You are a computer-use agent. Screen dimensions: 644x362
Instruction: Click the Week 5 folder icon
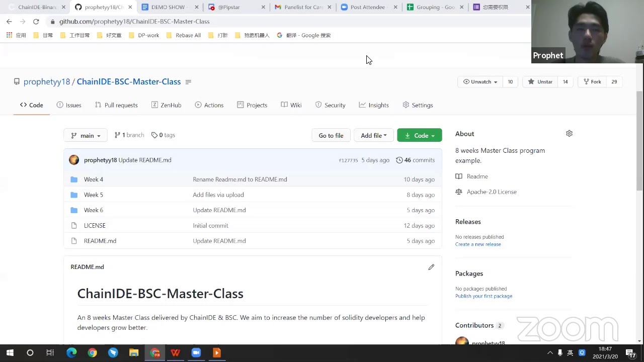tap(74, 195)
